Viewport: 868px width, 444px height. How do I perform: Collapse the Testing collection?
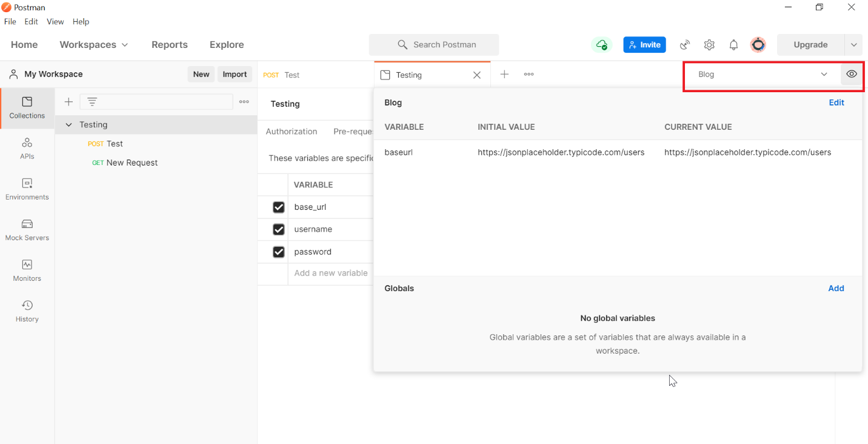tap(68, 124)
